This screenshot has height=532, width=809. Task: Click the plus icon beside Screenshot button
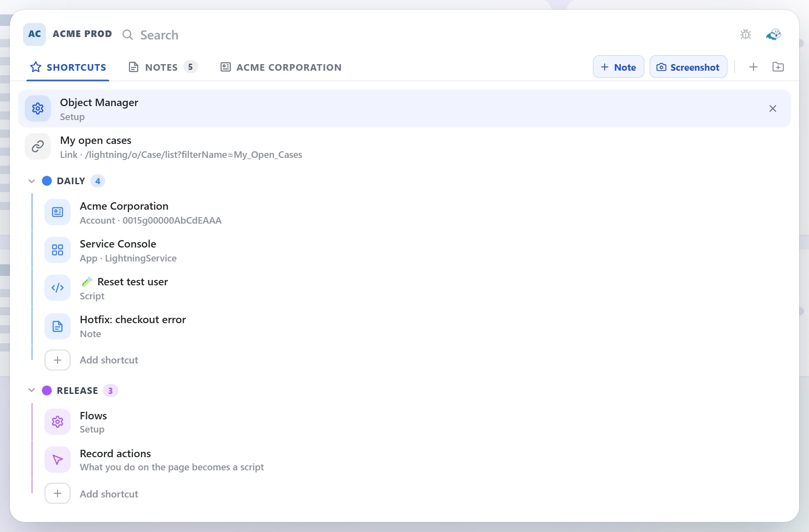pyautogui.click(x=753, y=67)
